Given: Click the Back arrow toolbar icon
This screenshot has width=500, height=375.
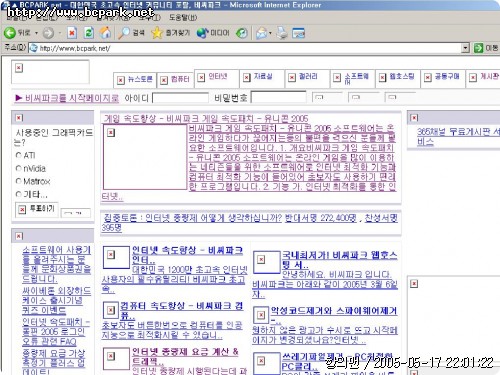Looking at the screenshot, I should pyautogui.click(x=10, y=33).
